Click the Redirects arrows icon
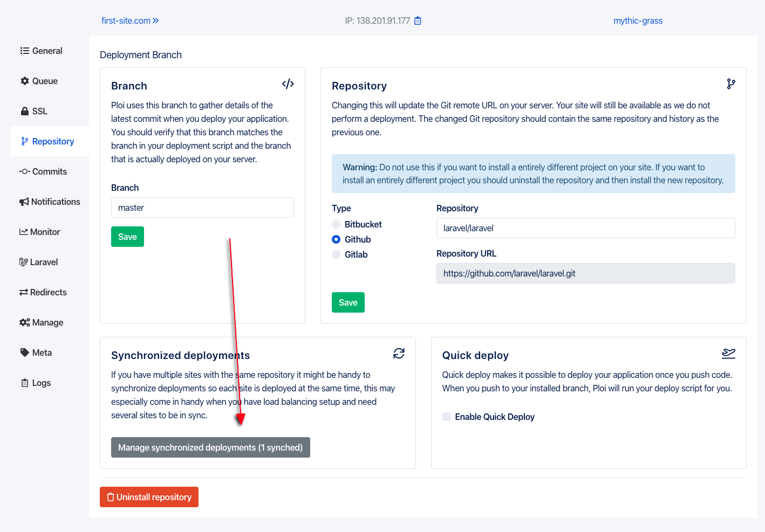Screen dimensions: 765x532 (24, 292)
